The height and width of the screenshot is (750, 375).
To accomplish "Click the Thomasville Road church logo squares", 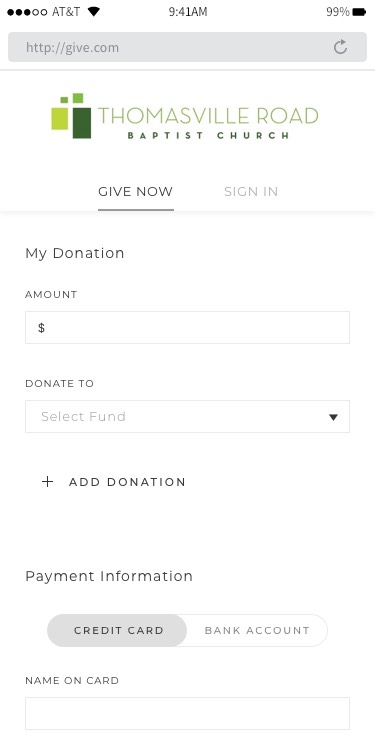I will point(71,116).
